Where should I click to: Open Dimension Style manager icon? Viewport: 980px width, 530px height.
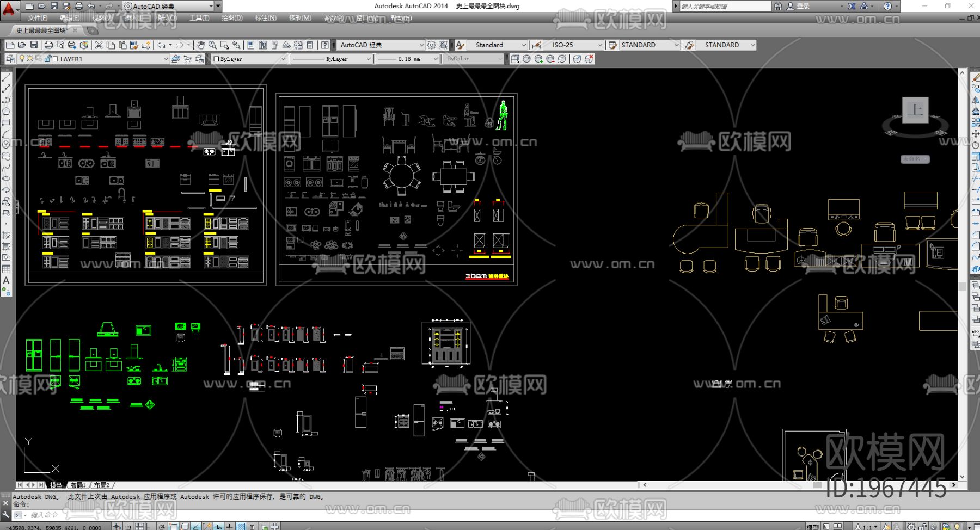(537, 45)
